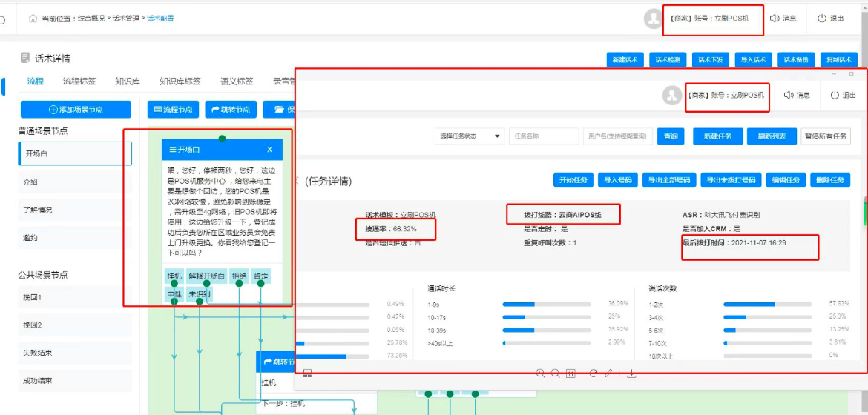Click 话术管理 in the breadcrumb
The height and width of the screenshot is (415, 868).
[x=125, y=19]
